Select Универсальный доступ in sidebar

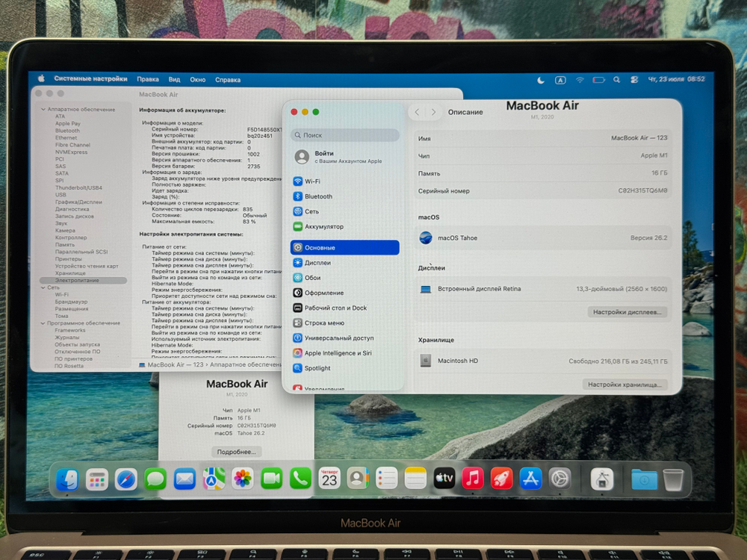click(x=345, y=338)
